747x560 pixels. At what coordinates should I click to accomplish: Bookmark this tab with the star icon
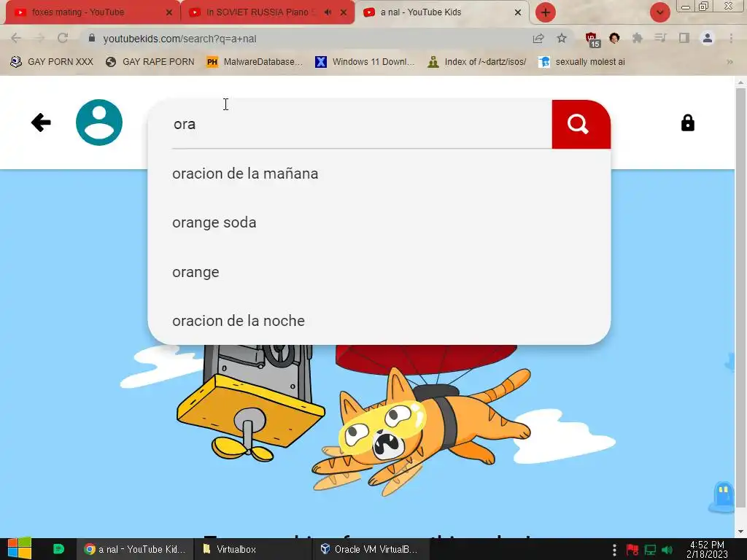pyautogui.click(x=562, y=38)
